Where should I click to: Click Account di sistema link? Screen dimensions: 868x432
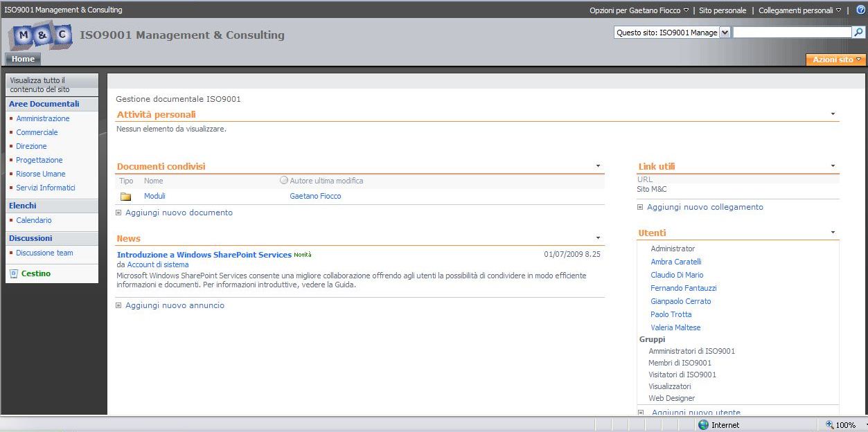(x=158, y=264)
